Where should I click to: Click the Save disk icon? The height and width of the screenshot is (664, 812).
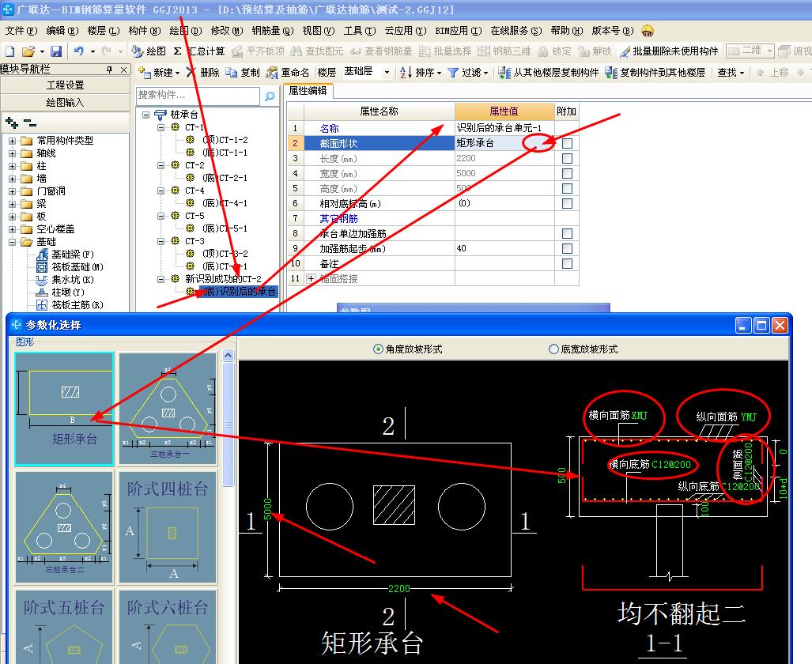point(56,51)
